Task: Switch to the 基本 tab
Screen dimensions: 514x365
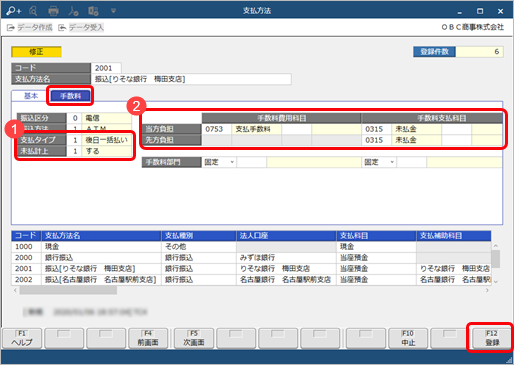Action: (31, 96)
